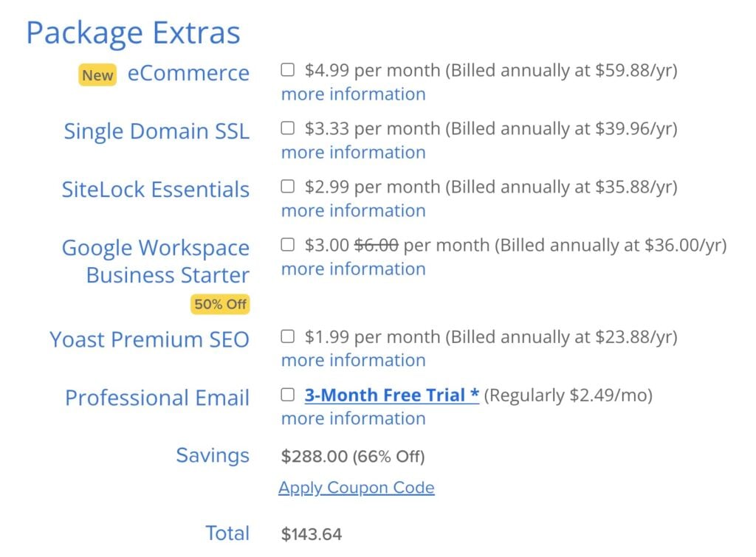Click the New badge next to eCommerce
Viewport: 756px width, 557px height.
[x=97, y=75]
